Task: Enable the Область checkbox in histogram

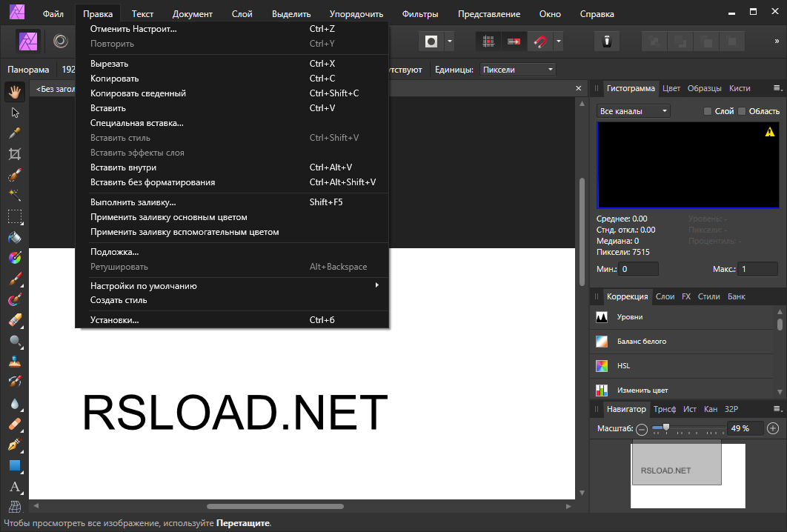Action: click(742, 111)
